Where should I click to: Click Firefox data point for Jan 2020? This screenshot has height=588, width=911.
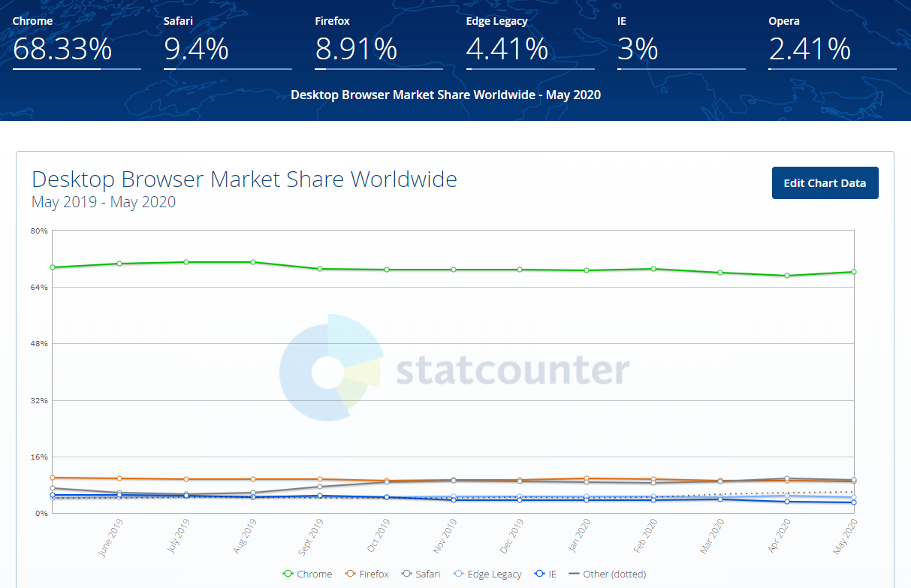click(587, 478)
